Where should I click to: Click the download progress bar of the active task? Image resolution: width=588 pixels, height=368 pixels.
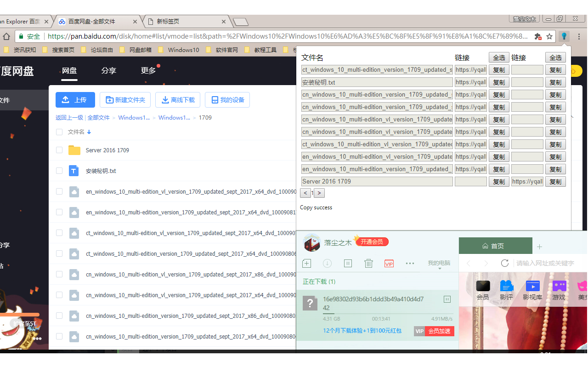(388, 313)
